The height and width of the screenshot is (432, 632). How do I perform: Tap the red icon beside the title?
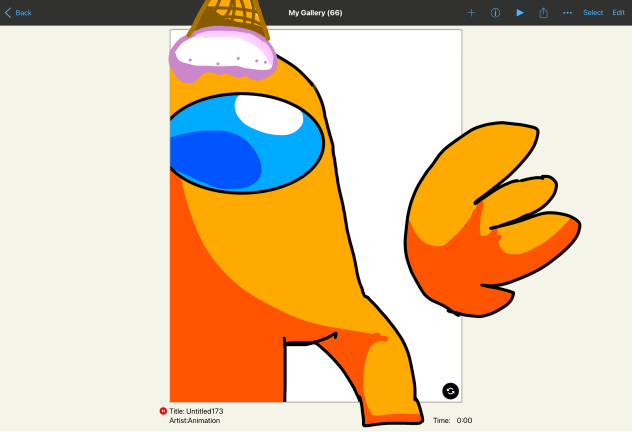tap(163, 411)
